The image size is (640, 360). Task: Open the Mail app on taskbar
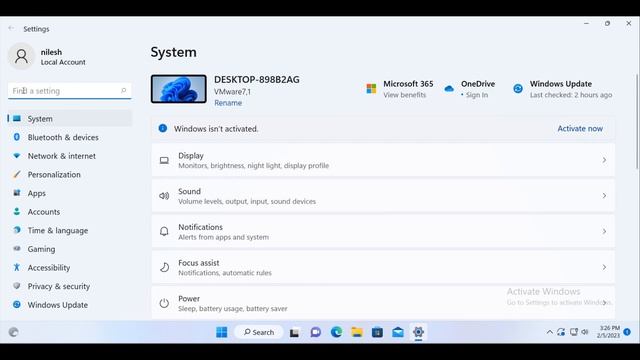(x=398, y=332)
